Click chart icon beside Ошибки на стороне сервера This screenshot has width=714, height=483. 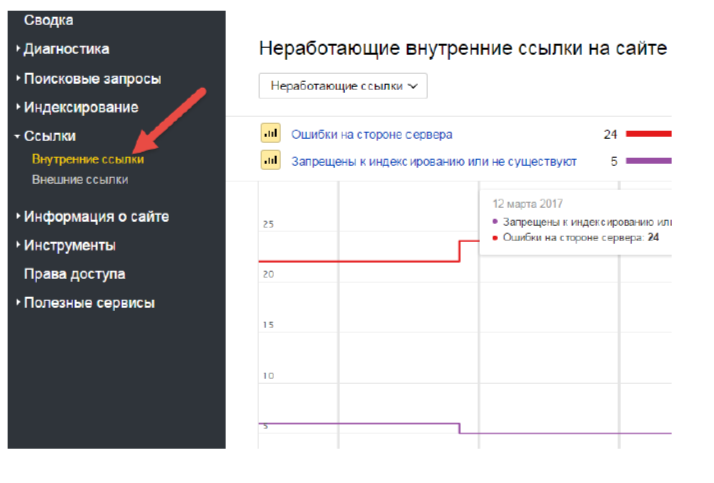pos(270,133)
